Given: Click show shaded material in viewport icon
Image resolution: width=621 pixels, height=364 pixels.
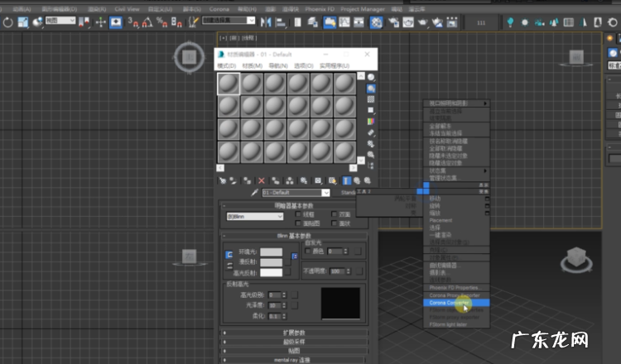Looking at the screenshot, I should point(332,181).
